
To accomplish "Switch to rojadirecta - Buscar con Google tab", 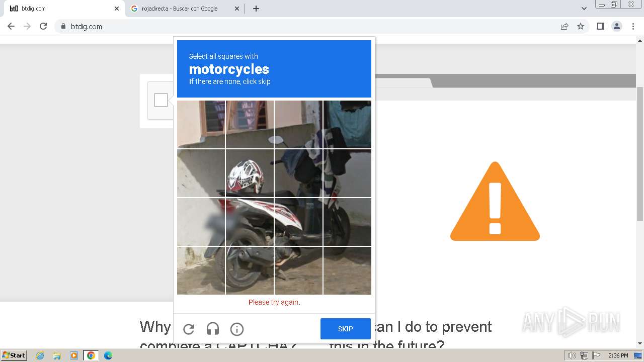I will (185, 9).
